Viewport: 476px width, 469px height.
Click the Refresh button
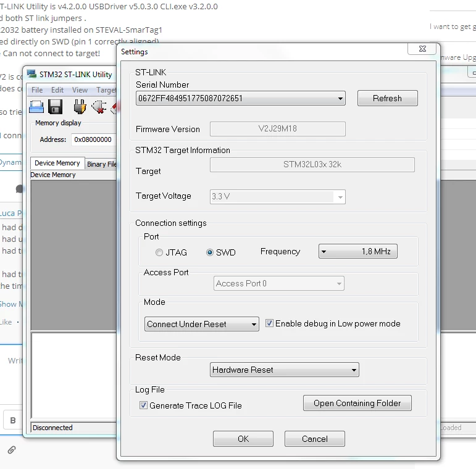[387, 98]
